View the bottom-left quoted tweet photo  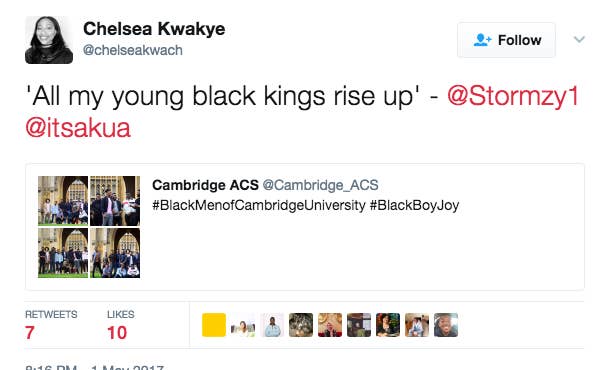point(63,253)
